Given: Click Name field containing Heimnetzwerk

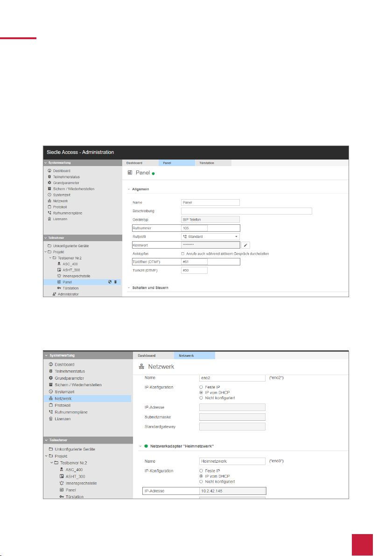Looking at the screenshot, I should (x=232, y=461).
